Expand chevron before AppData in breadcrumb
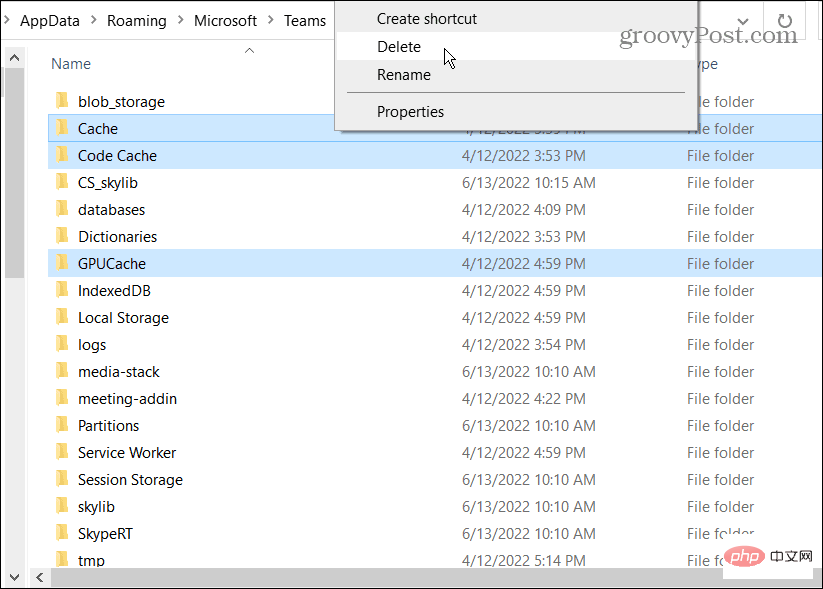823x589 pixels. point(7,20)
